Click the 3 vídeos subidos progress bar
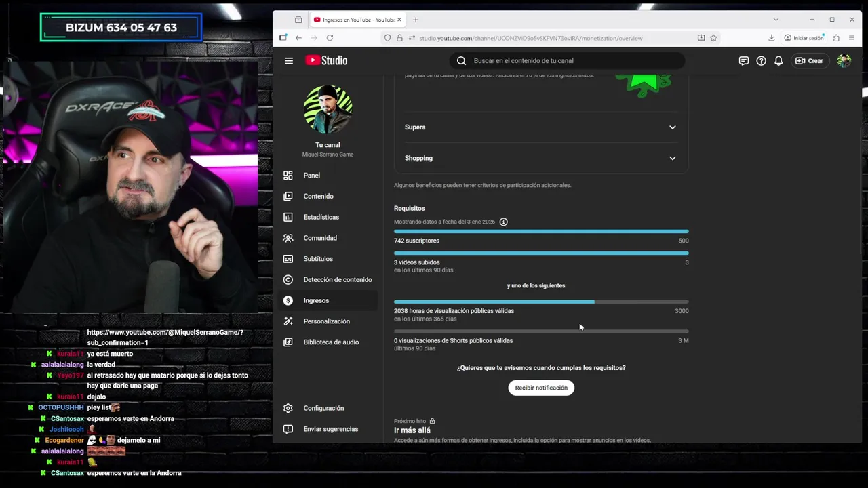The height and width of the screenshot is (488, 868). 541,253
